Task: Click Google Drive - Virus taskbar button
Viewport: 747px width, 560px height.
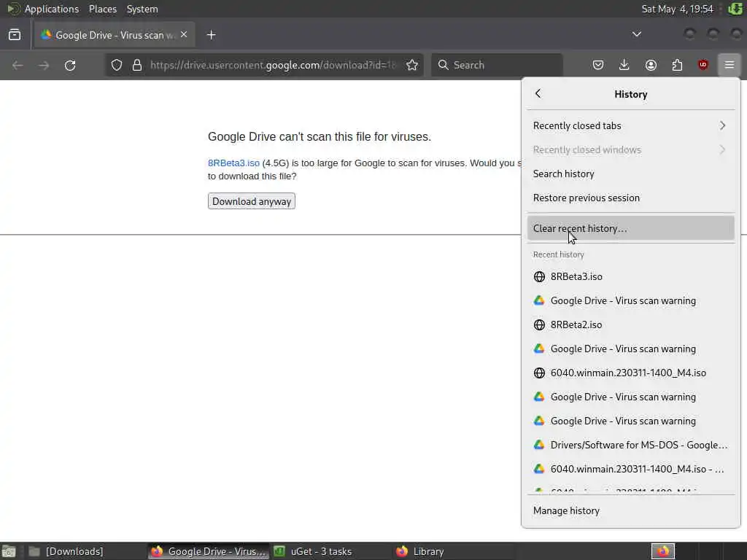Action: point(209,551)
